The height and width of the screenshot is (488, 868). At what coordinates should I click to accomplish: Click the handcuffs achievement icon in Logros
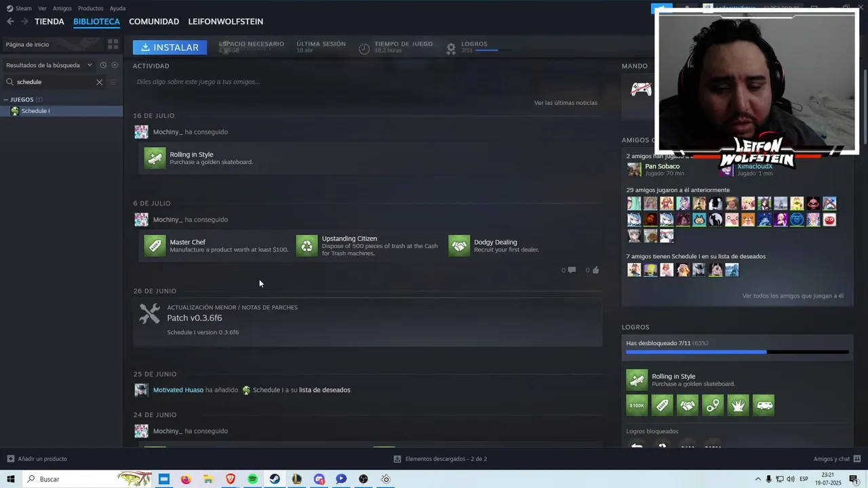point(713,405)
